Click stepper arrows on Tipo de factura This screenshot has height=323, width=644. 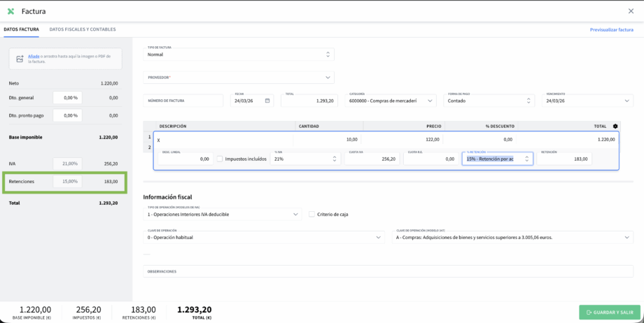tap(328, 54)
